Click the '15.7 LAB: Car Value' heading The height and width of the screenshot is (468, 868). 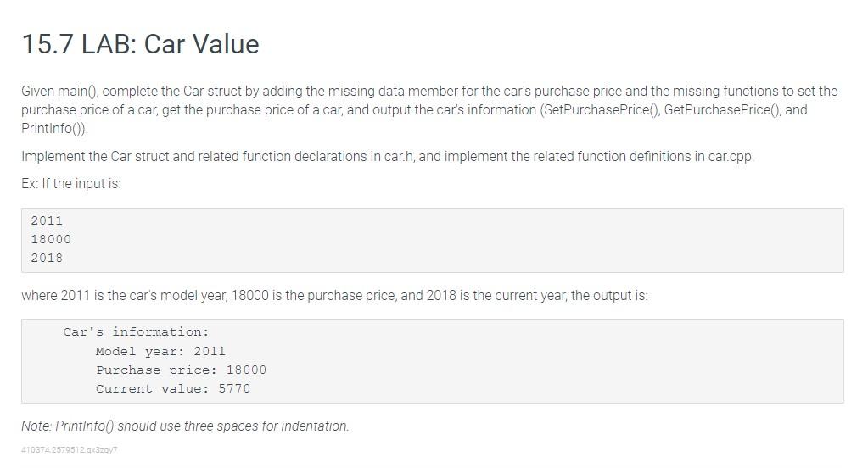coord(140,44)
